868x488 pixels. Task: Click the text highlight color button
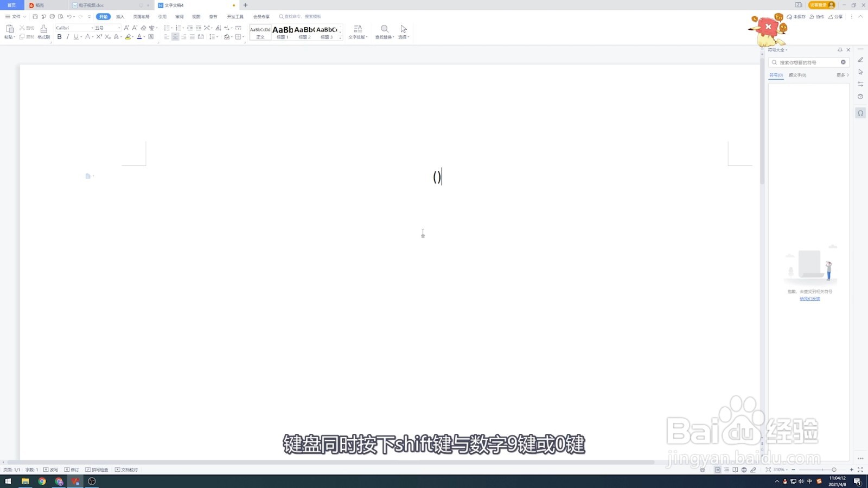(127, 37)
